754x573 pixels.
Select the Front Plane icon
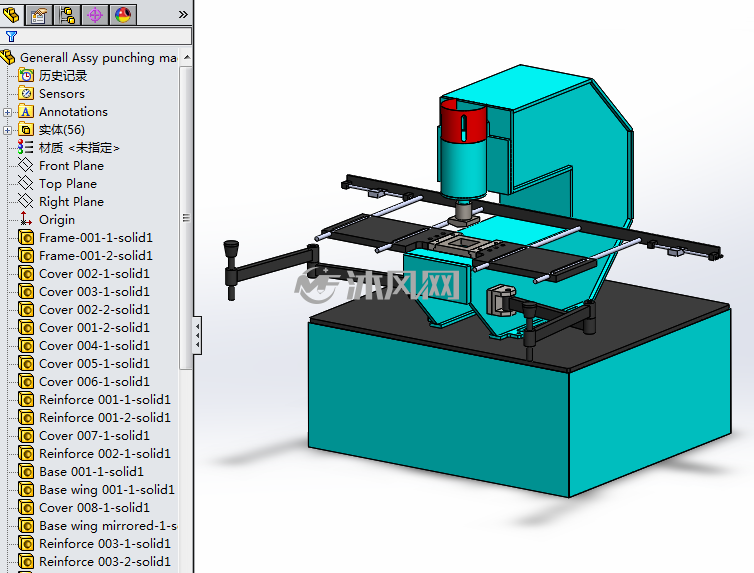click(25, 165)
